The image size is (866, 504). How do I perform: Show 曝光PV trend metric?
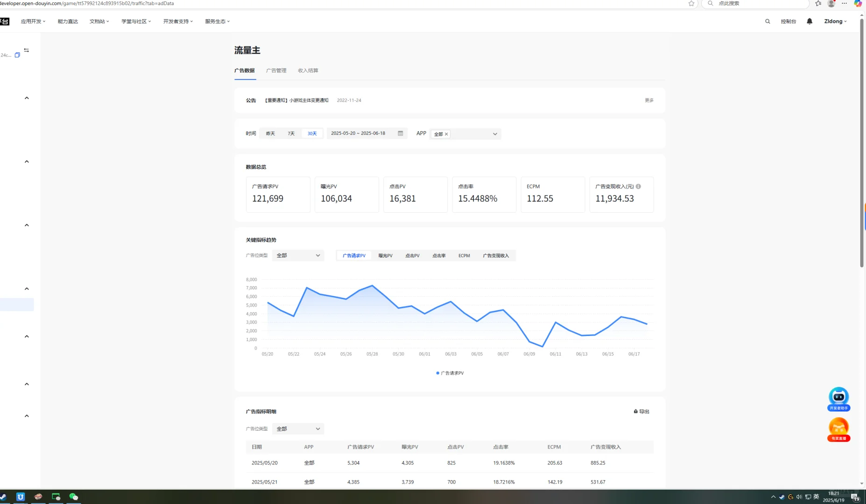(386, 256)
